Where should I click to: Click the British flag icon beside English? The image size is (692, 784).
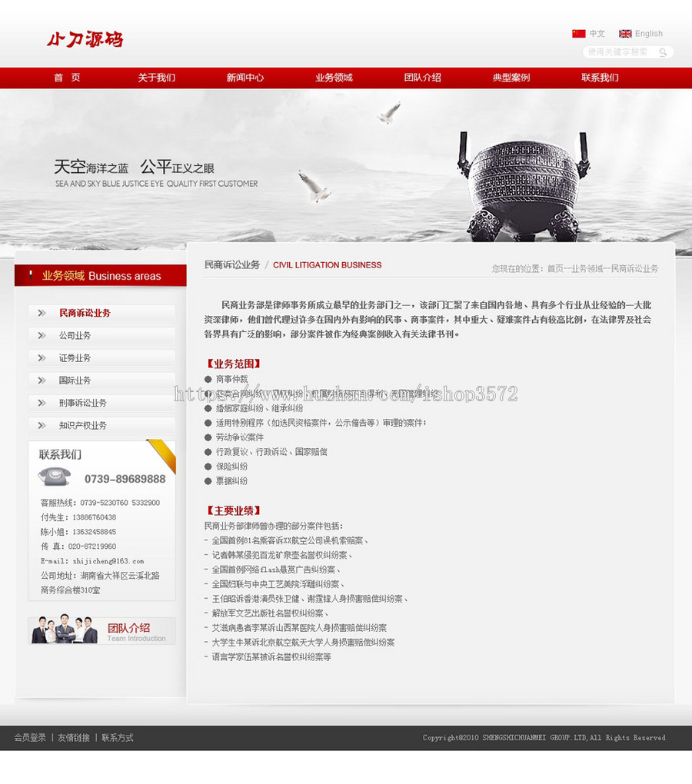pyautogui.click(x=625, y=34)
